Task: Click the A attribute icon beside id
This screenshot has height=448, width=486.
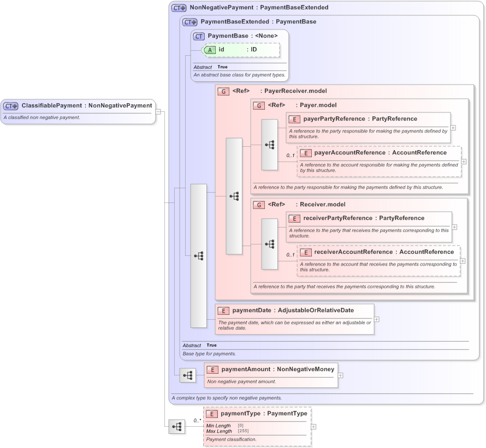Action: [x=210, y=50]
